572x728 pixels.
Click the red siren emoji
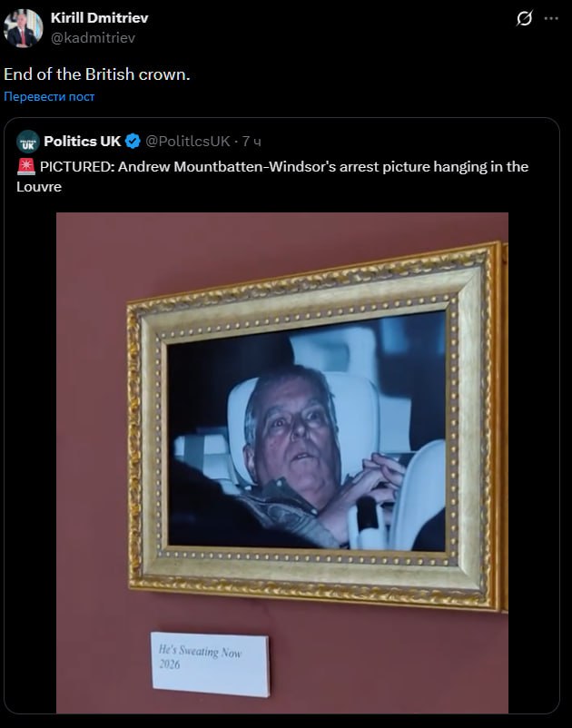click(26, 167)
